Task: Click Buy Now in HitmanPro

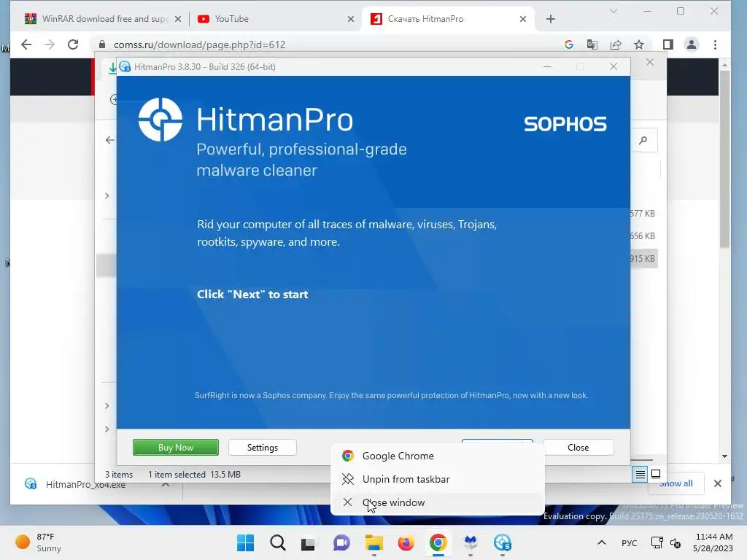Action: point(176,448)
